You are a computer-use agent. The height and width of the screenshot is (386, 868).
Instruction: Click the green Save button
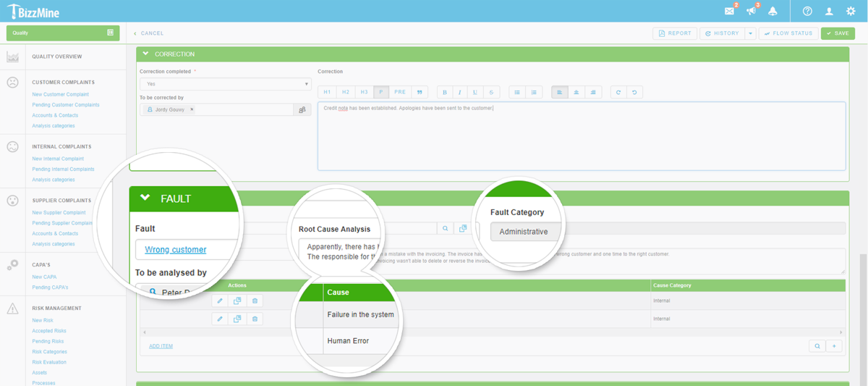click(x=838, y=33)
